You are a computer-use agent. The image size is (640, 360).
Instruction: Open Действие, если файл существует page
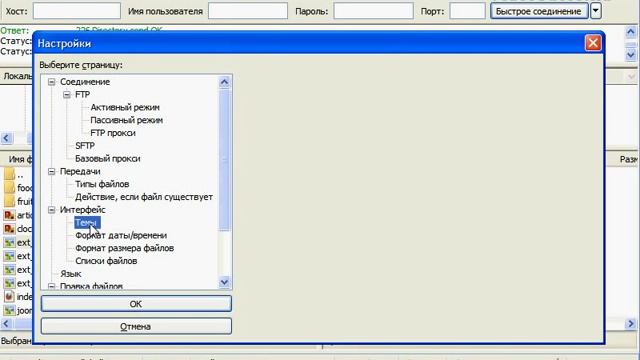144,197
